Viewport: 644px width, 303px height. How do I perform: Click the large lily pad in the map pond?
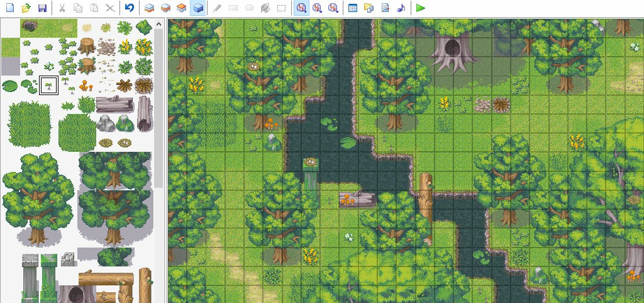(348, 142)
